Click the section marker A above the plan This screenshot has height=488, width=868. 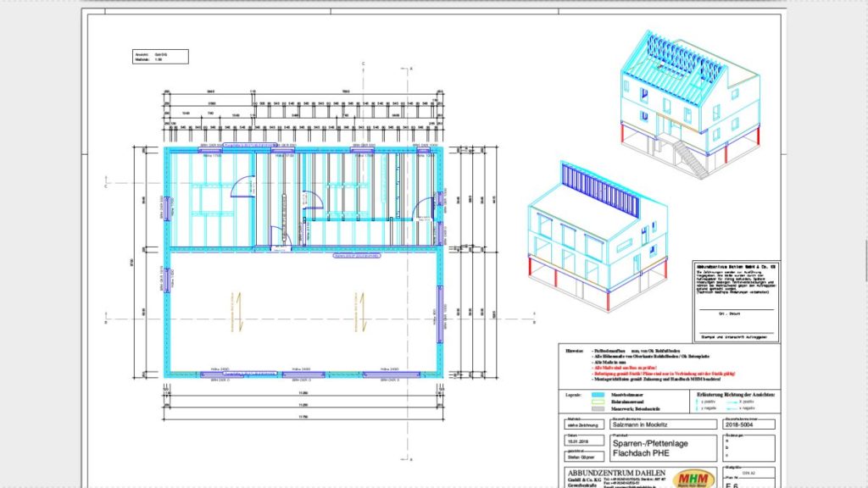(411, 67)
